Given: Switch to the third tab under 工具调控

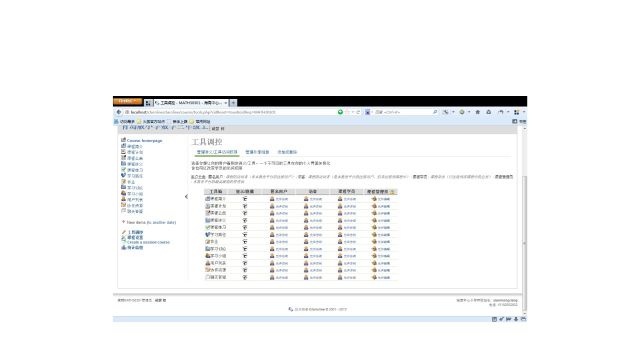Looking at the screenshot, I should [287, 152].
